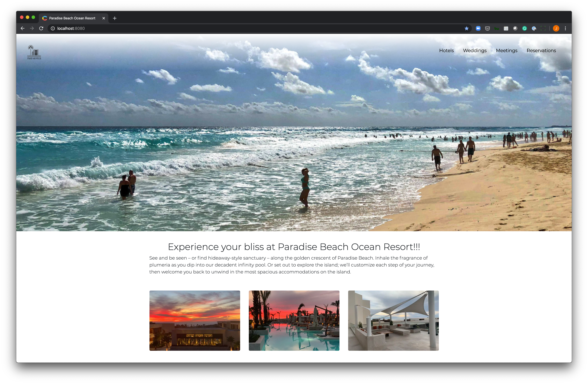The width and height of the screenshot is (588, 384).
Task: Click the bookmark star icon
Action: pyautogui.click(x=466, y=28)
